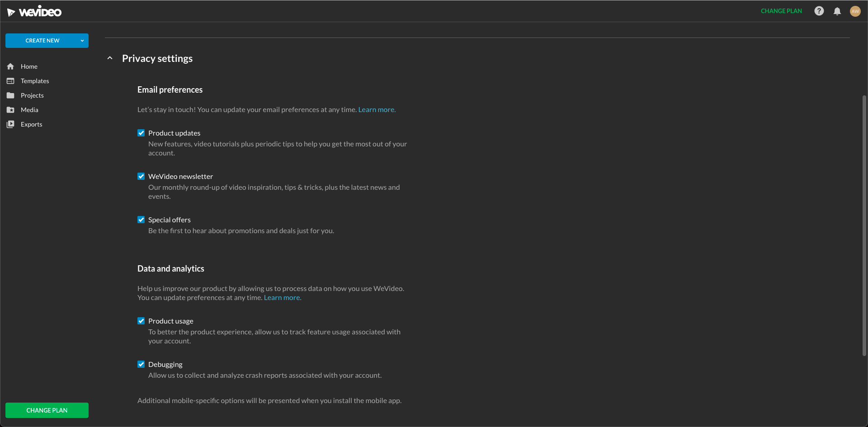Click the Data and analytics heading
The image size is (868, 427).
[x=171, y=268]
